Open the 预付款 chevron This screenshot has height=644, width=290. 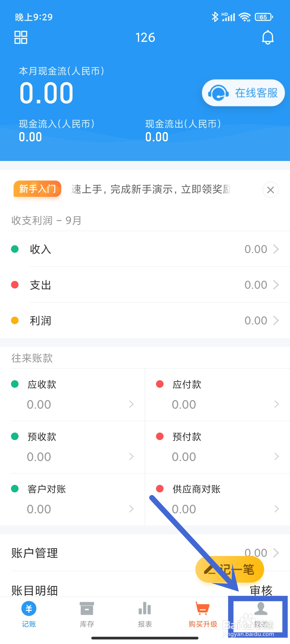(277, 456)
